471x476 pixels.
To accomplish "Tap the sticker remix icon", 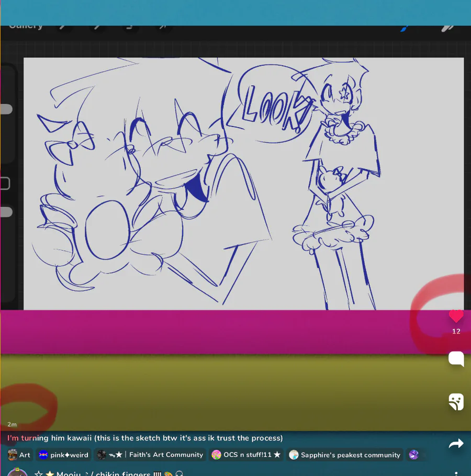I will pos(456,402).
